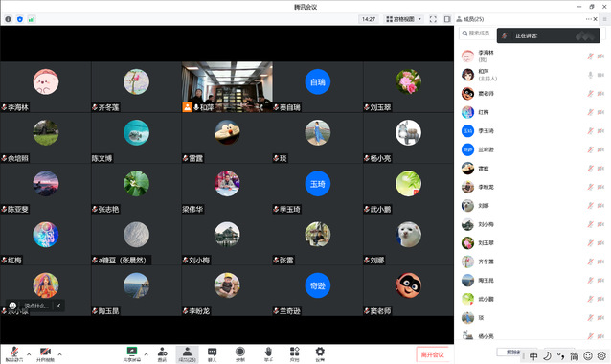Viewport: 611px width, 364px height.
Task: Unmute the microphone in the bottom toolbar
Action: [x=14, y=353]
